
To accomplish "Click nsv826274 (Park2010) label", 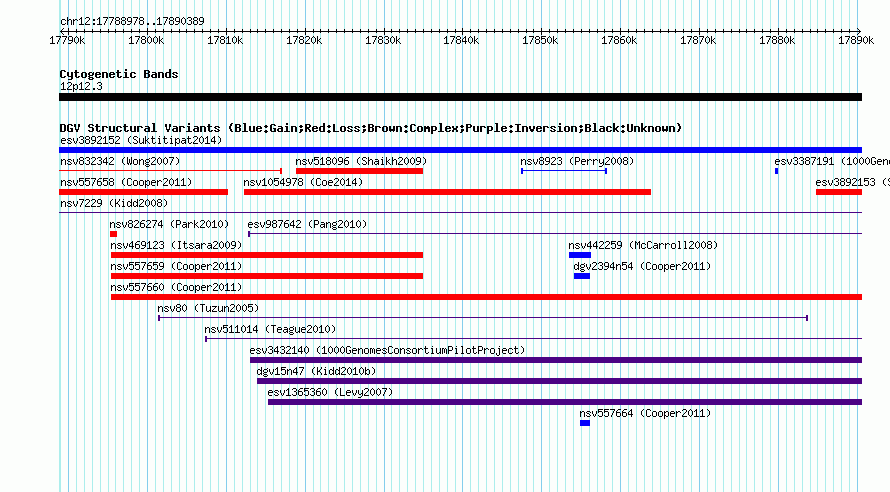I will pyautogui.click(x=169, y=224).
